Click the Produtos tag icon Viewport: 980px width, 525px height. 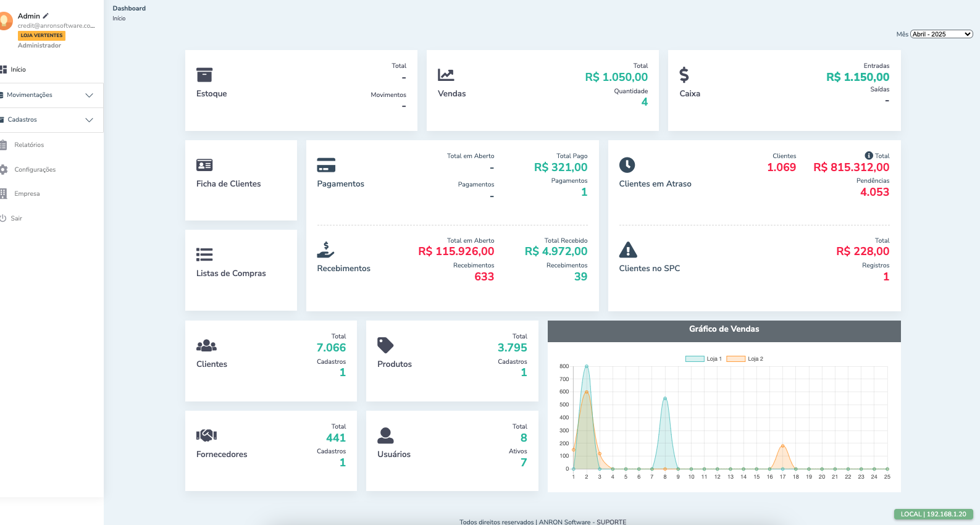pyautogui.click(x=385, y=345)
